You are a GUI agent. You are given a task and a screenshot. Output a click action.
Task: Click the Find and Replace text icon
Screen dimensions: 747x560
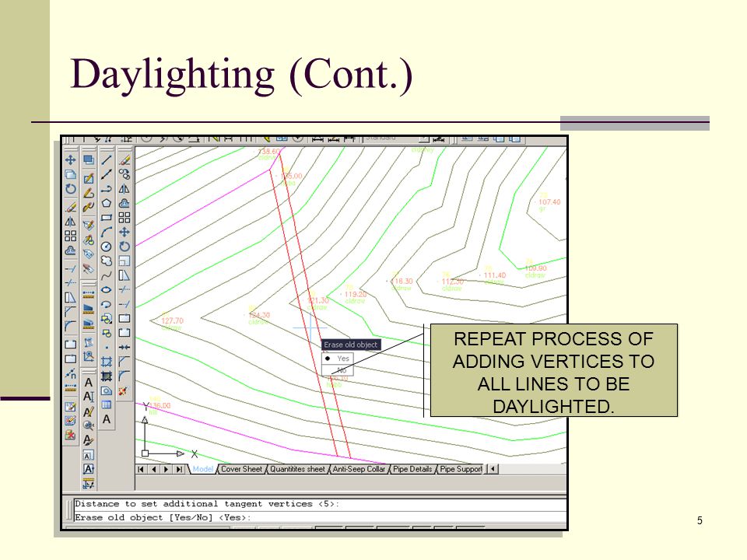(88, 425)
